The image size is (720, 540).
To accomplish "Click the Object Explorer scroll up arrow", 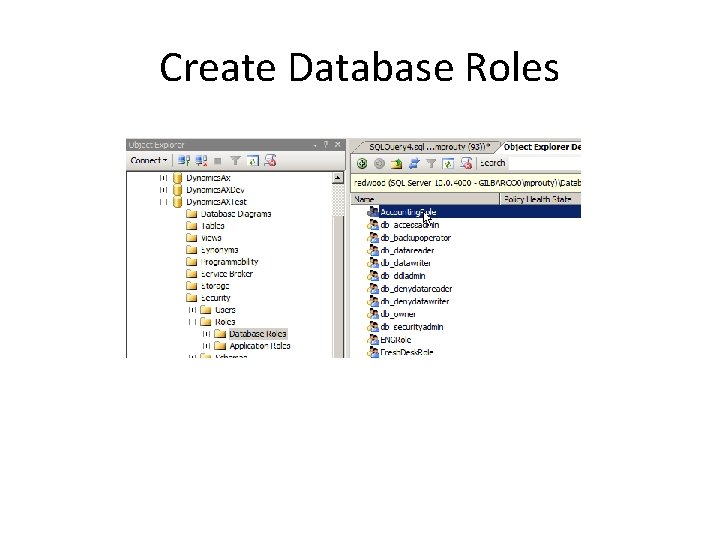I will [338, 178].
